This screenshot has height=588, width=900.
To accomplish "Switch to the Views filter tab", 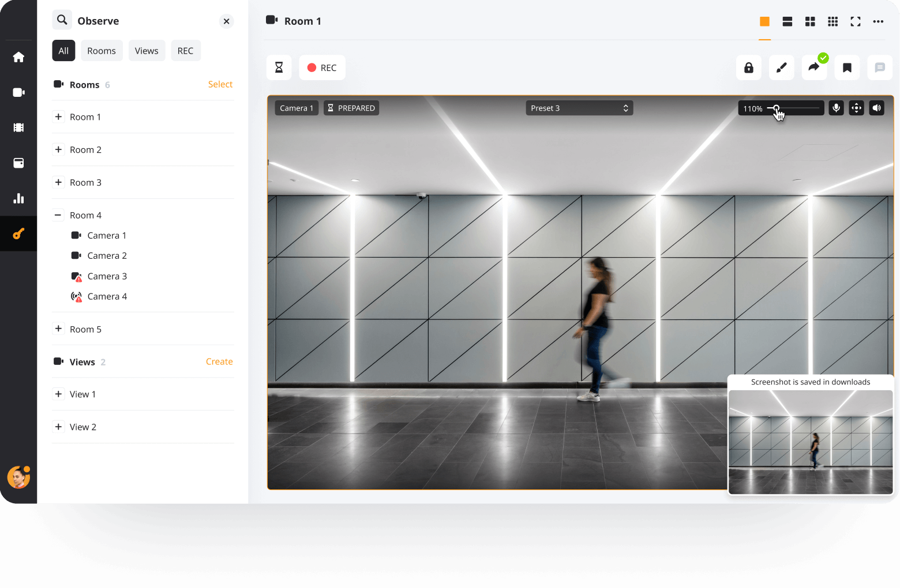I will tap(147, 51).
